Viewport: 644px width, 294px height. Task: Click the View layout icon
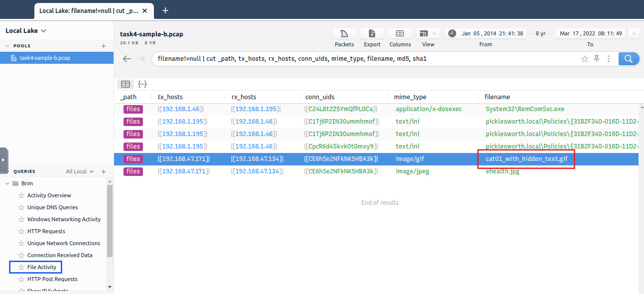pyautogui.click(x=424, y=33)
